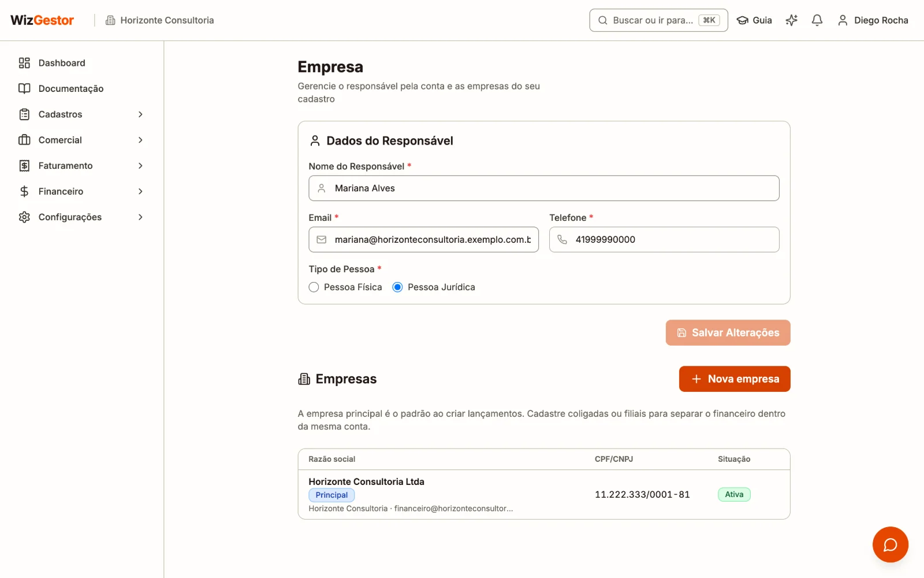924x578 pixels.
Task: Click Nova empresa button
Action: click(735, 379)
